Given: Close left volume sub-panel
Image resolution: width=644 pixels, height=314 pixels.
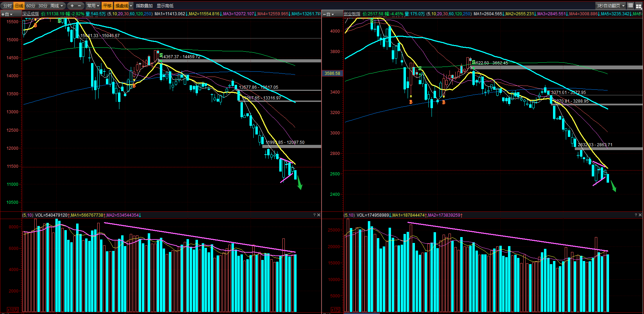Looking at the screenshot, I should tap(319, 215).
